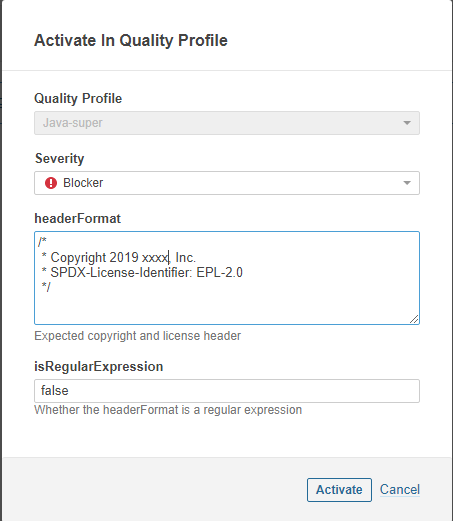This screenshot has height=521, width=453.
Task: Click the disabled Java-super profile field
Action: click(227, 123)
